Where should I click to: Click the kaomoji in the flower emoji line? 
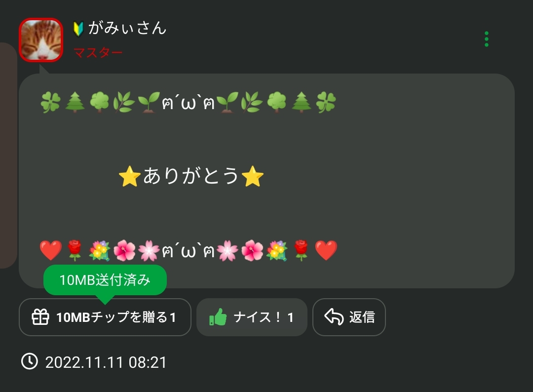click(189, 251)
